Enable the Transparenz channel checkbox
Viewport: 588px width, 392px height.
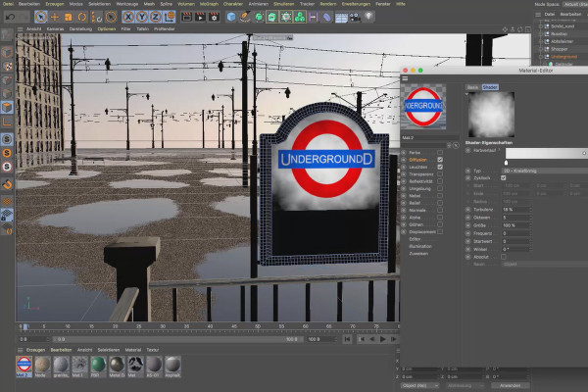[440, 174]
